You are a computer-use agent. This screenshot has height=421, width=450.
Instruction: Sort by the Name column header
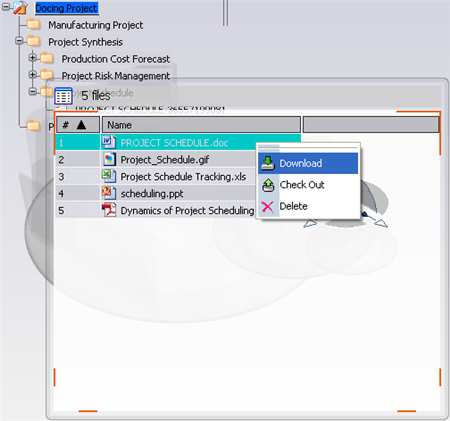click(x=201, y=125)
